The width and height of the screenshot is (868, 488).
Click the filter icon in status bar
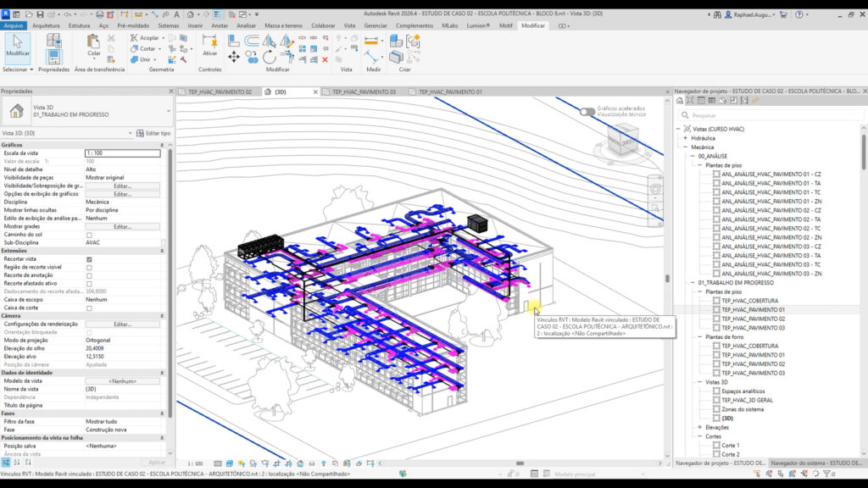tap(829, 474)
